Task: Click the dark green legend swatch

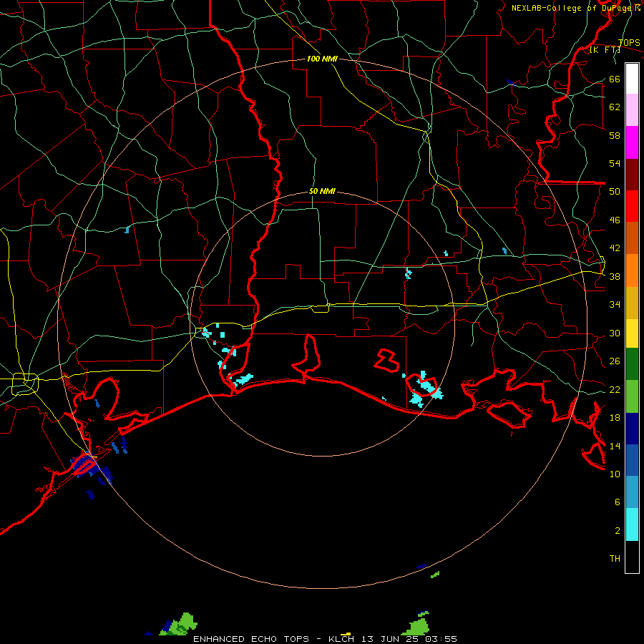Action: point(632,364)
